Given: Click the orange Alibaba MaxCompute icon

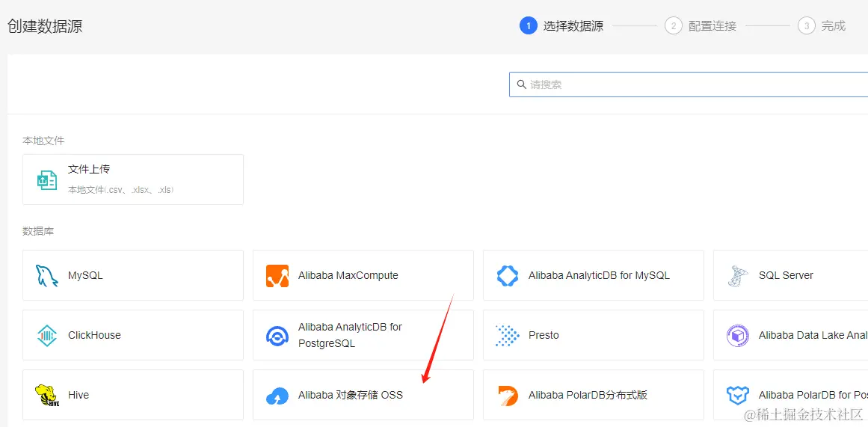Looking at the screenshot, I should pos(277,276).
